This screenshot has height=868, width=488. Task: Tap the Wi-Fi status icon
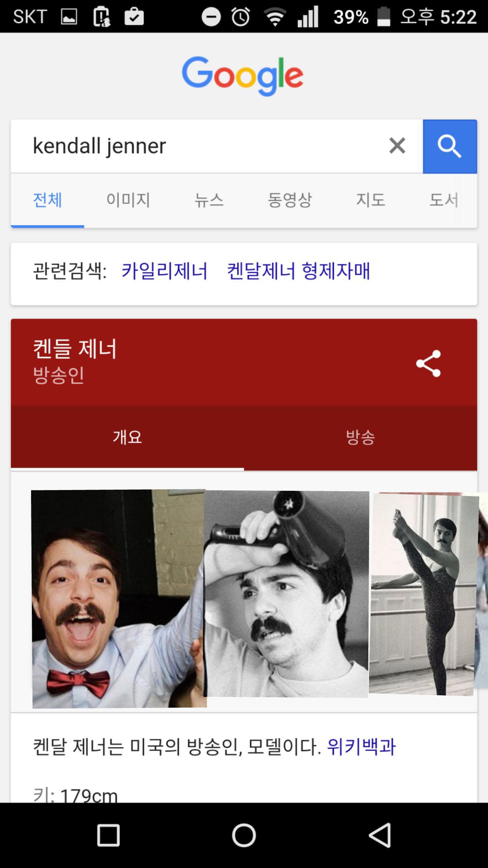coord(275,18)
